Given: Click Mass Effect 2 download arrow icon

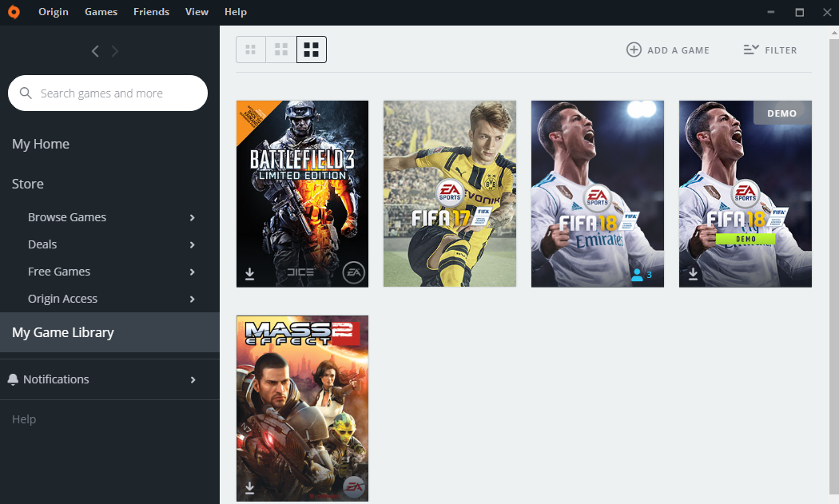Looking at the screenshot, I should click(250, 488).
